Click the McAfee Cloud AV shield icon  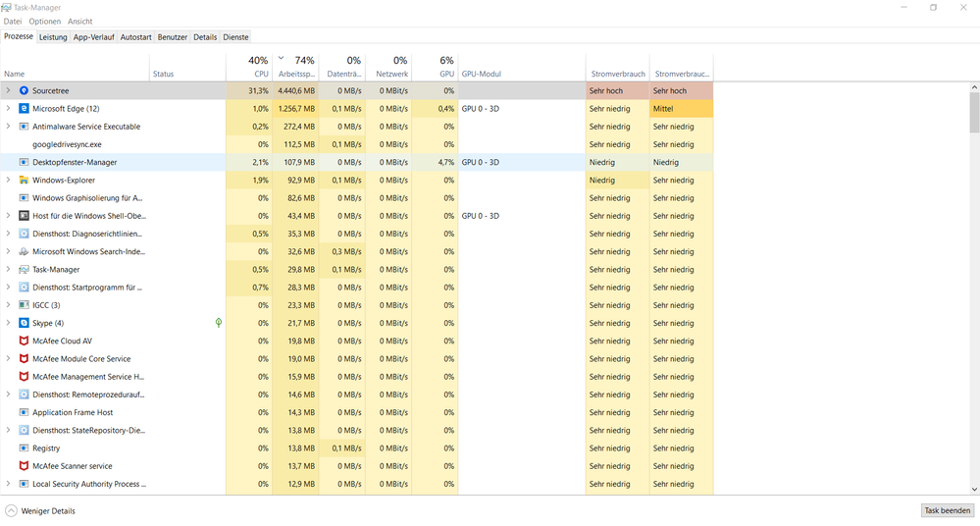24,341
